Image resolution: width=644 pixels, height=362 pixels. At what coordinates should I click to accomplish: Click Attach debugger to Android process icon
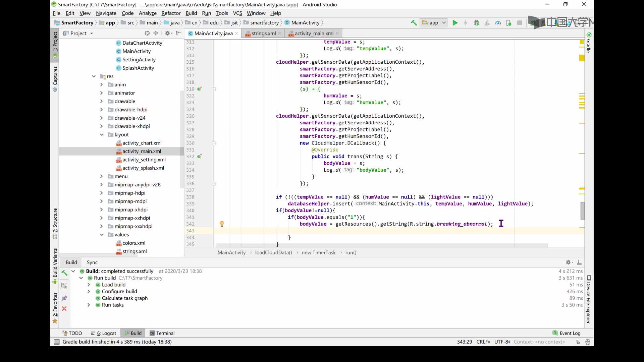(x=508, y=23)
